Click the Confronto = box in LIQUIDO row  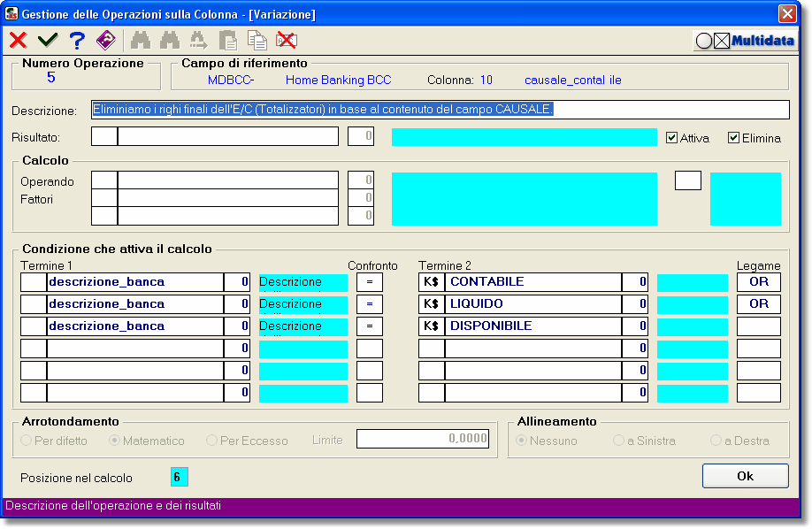click(x=370, y=304)
